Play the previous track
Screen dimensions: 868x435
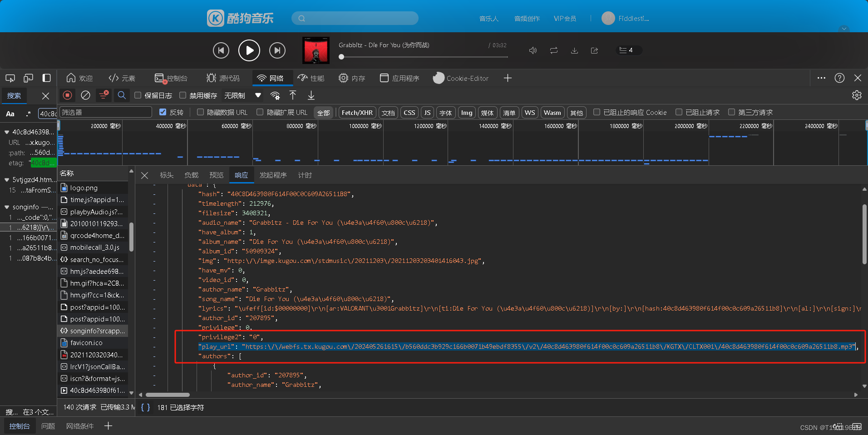(x=221, y=50)
